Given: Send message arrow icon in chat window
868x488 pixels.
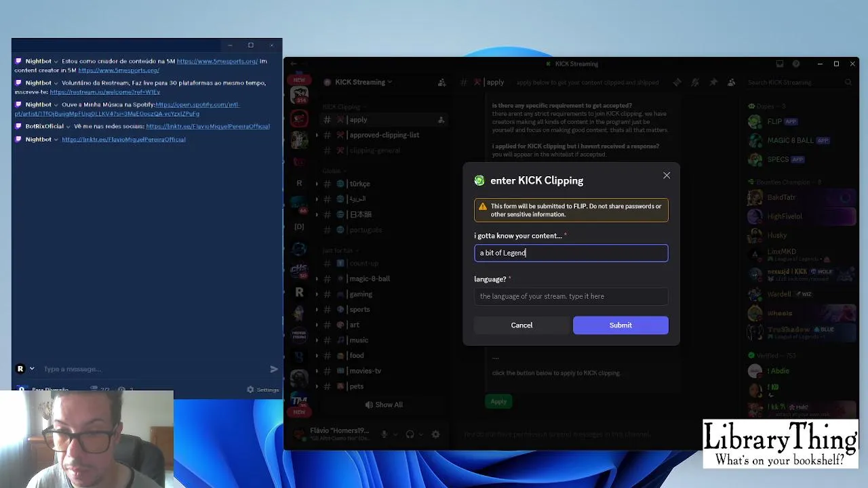Looking at the screenshot, I should point(274,369).
